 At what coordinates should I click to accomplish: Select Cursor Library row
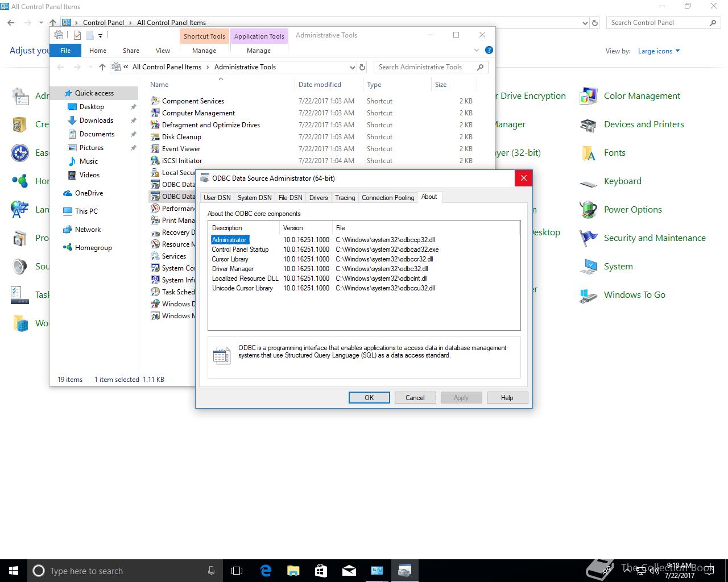click(364, 259)
